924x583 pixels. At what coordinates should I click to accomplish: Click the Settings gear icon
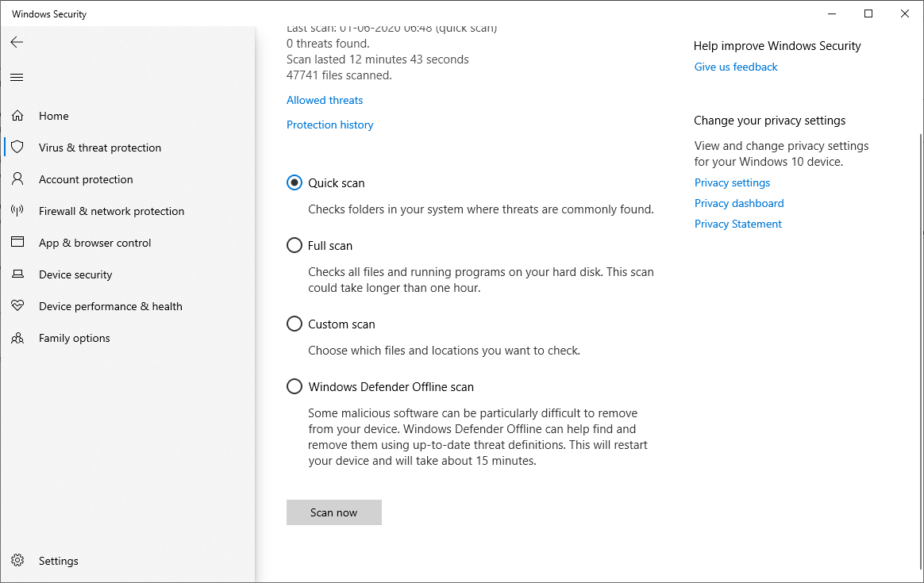point(17,560)
